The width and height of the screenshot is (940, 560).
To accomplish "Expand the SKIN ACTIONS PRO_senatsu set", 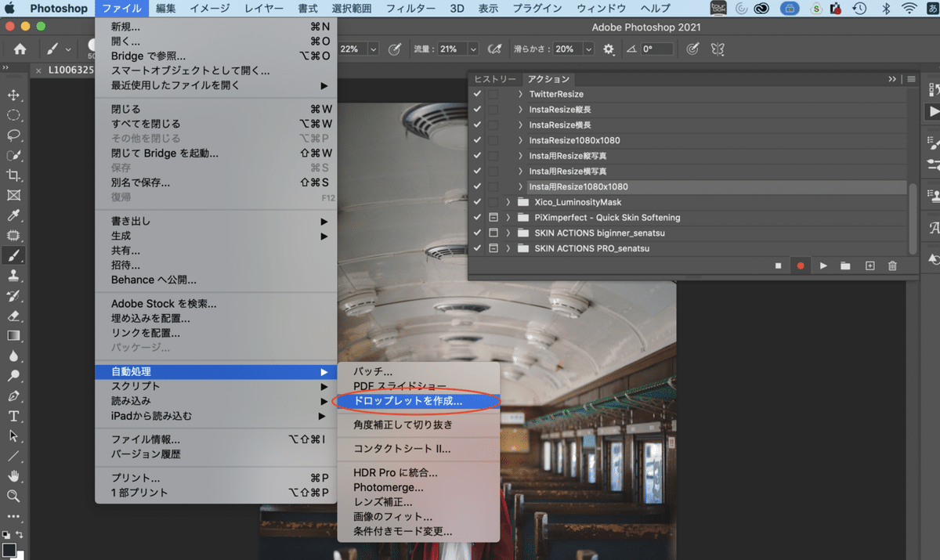I will [508, 248].
